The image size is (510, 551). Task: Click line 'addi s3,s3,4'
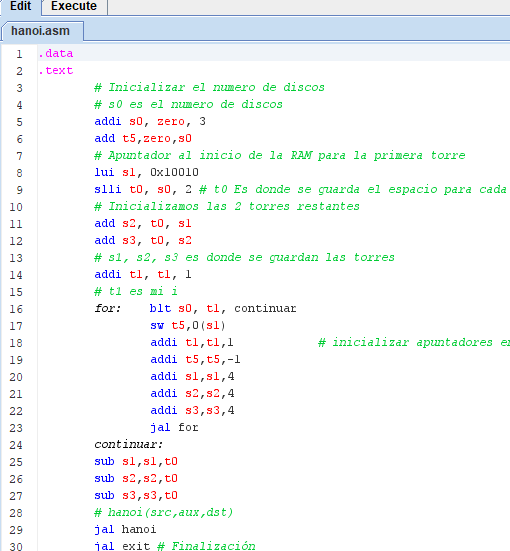192,410
